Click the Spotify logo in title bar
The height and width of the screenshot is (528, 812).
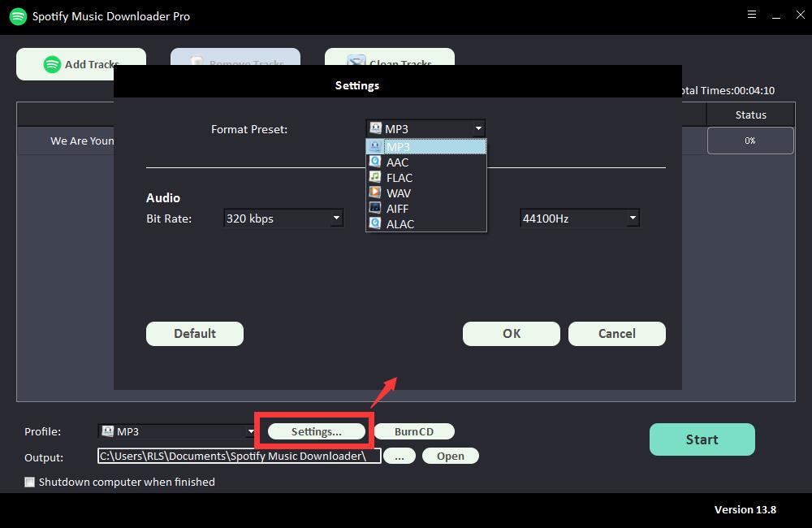tap(18, 16)
